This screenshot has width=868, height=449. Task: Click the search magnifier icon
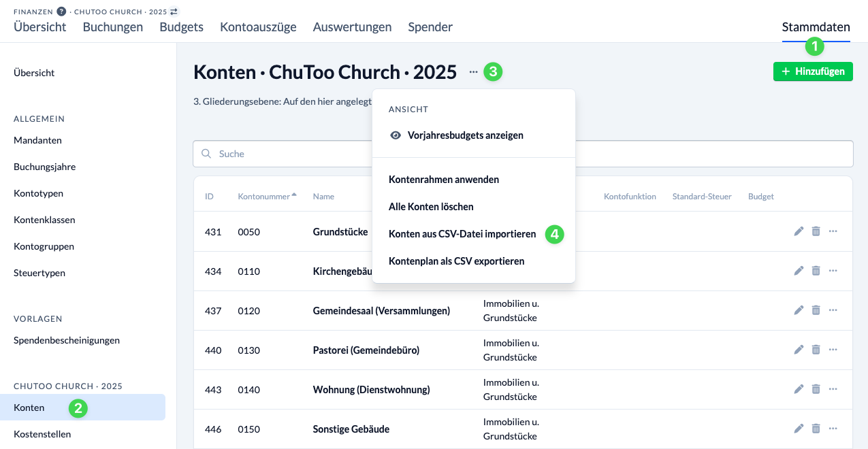click(x=206, y=154)
